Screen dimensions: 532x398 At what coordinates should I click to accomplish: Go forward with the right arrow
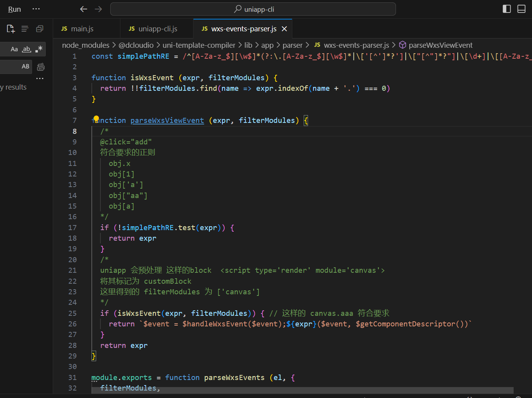coord(99,9)
